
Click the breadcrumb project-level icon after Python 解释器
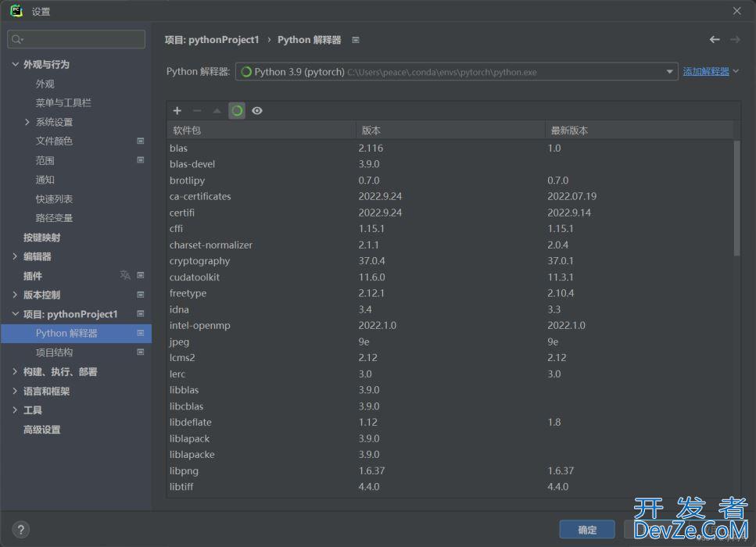point(356,40)
